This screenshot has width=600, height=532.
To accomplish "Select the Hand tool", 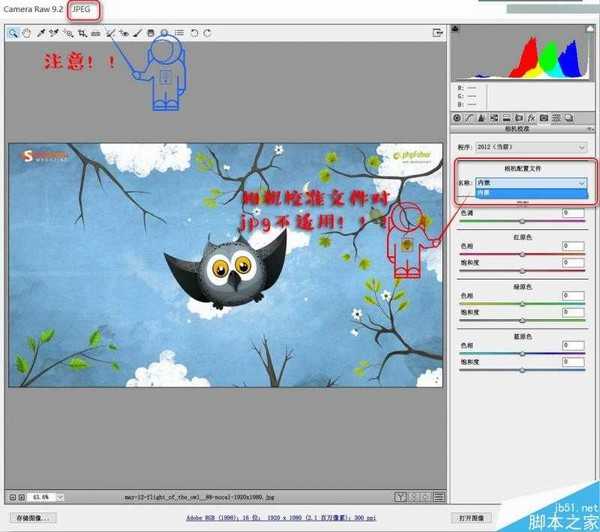I will click(x=27, y=33).
